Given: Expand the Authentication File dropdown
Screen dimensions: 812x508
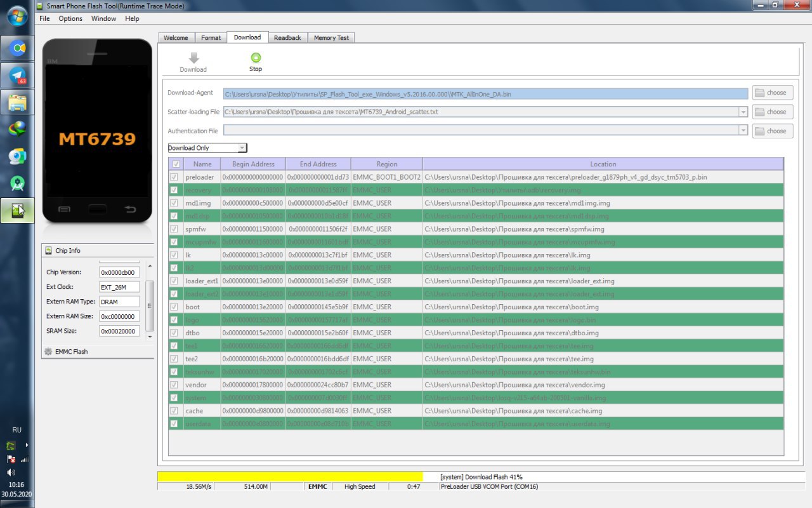Looking at the screenshot, I should (x=743, y=130).
